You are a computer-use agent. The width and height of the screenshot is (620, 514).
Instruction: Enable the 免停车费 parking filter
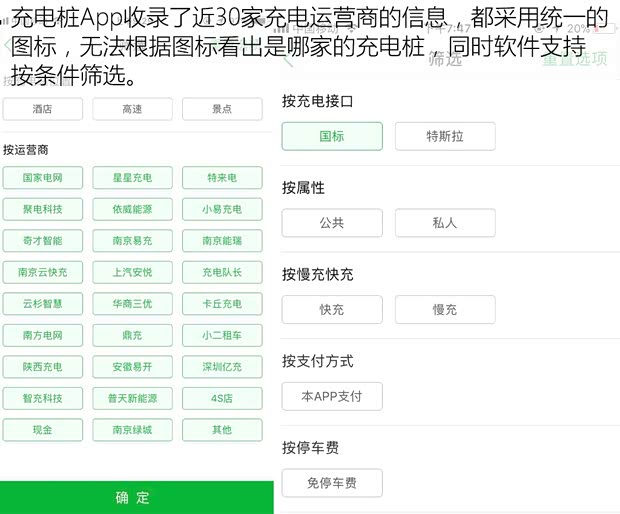(332, 483)
